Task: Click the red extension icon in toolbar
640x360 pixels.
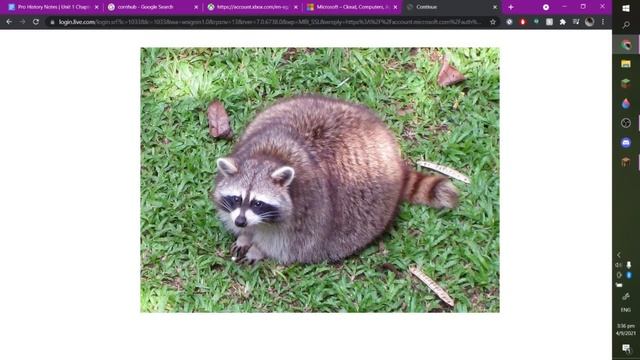Action: click(522, 22)
